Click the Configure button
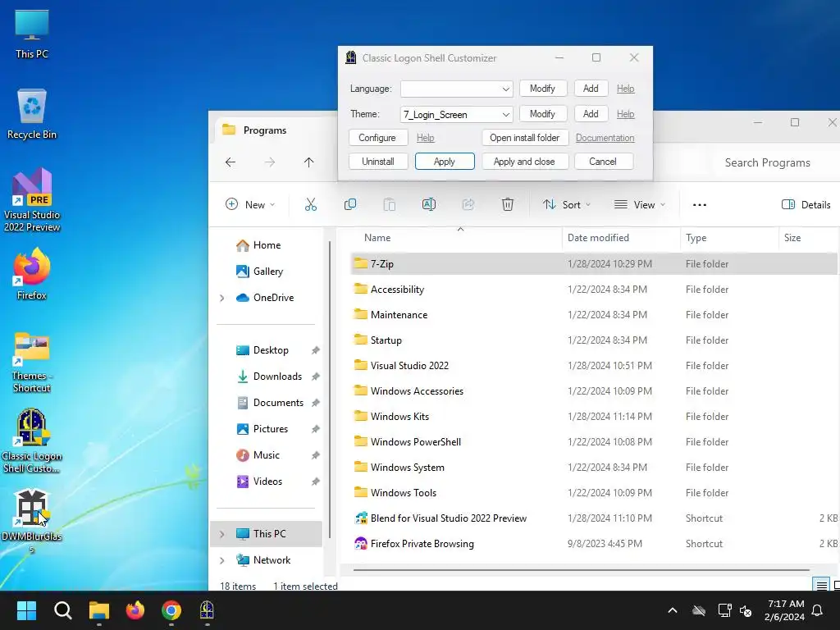 378,138
